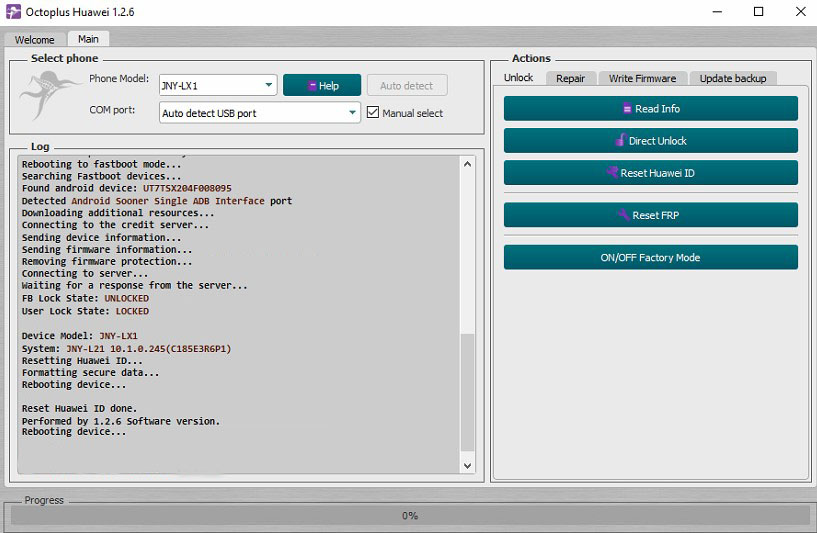The width and height of the screenshot is (817, 533).
Task: Click the 'Reset Huawei ID done.' log line
Action: point(79,408)
